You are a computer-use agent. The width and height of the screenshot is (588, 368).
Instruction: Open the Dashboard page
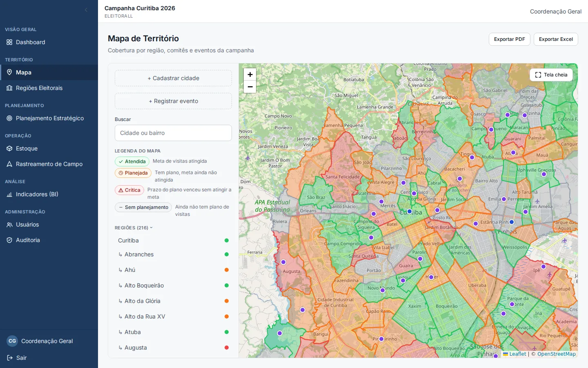[x=49, y=42]
